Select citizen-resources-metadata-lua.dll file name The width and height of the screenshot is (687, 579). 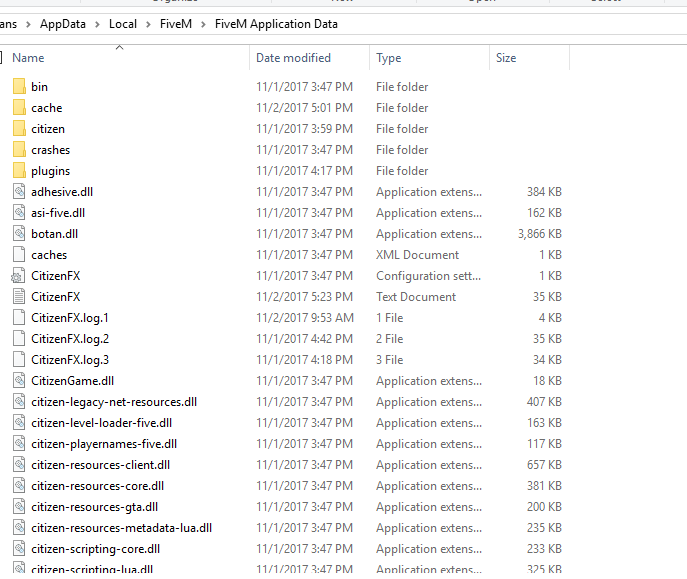(121, 528)
